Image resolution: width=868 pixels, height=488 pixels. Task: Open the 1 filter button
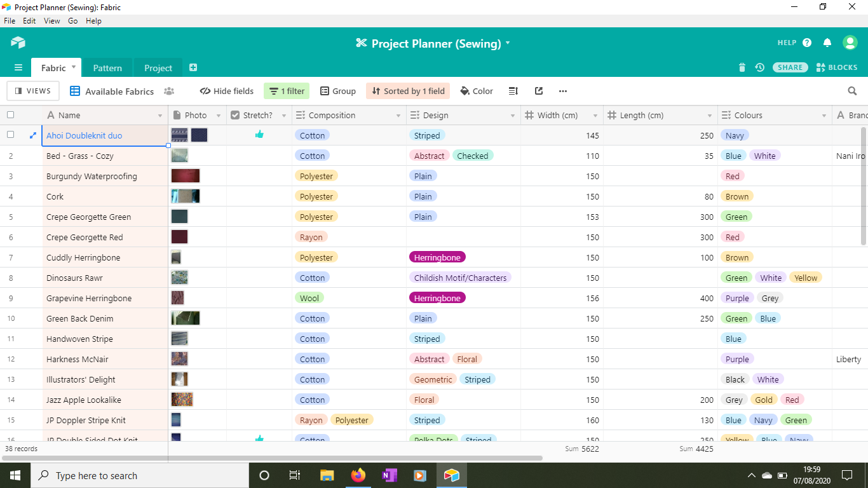[287, 91]
